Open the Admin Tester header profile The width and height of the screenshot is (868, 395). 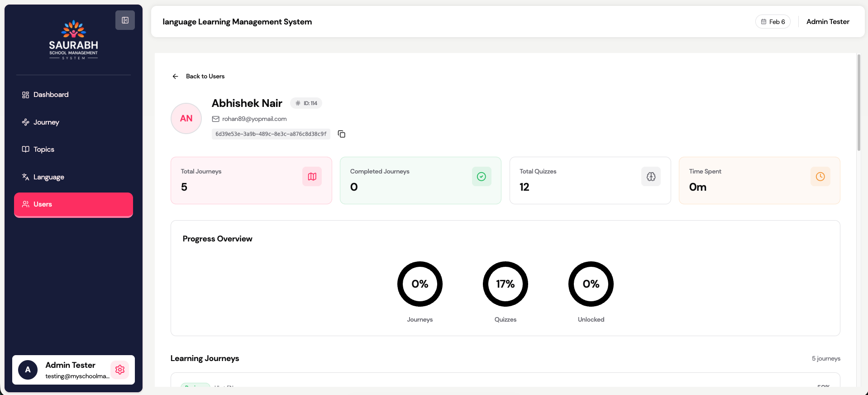827,22
